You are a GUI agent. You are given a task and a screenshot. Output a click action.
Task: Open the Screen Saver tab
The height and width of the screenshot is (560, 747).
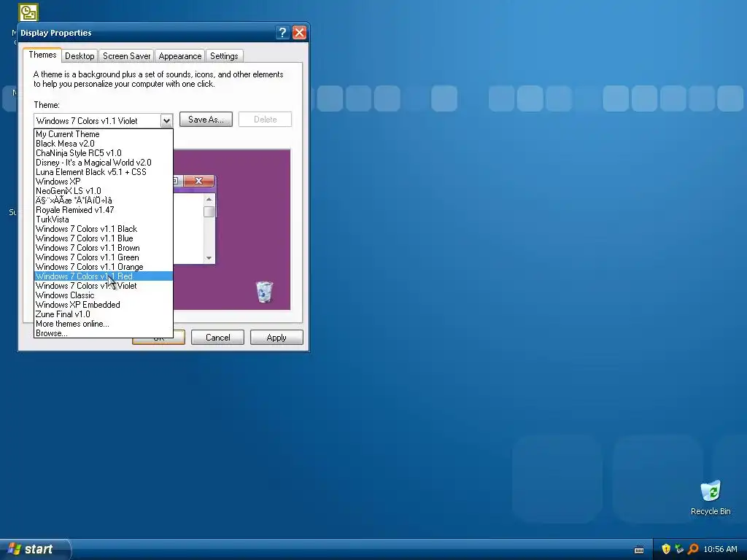click(x=126, y=56)
